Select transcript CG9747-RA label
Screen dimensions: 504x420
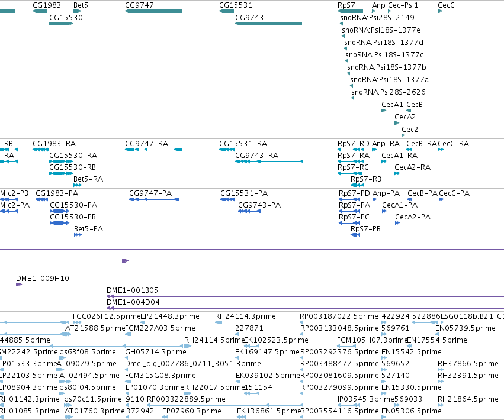click(x=146, y=144)
